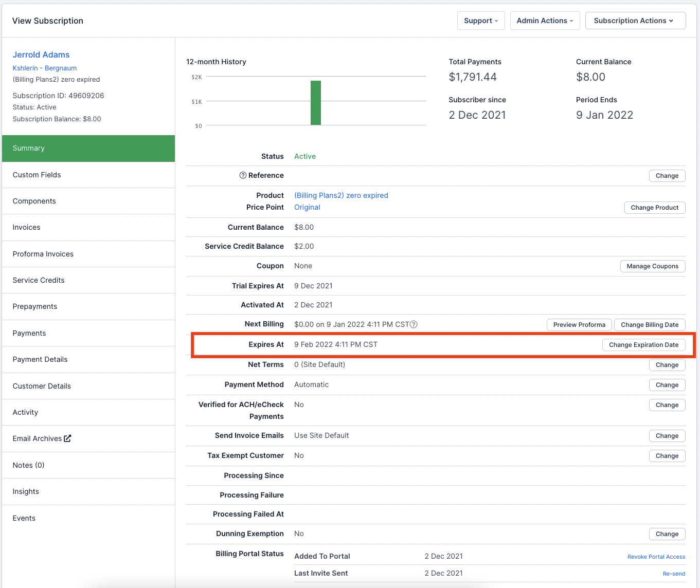The image size is (700, 588).
Task: Change the Dunning Exemption setting
Action: point(667,534)
